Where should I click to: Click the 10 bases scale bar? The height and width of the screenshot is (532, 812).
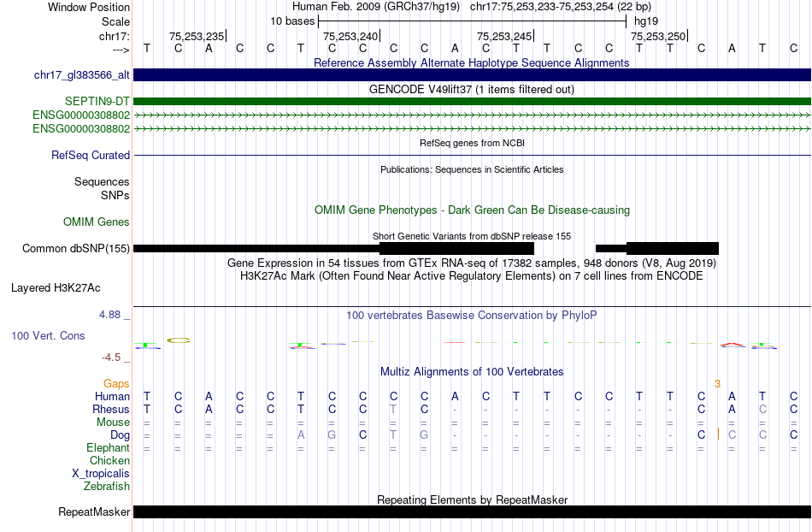pyautogui.click(x=472, y=21)
